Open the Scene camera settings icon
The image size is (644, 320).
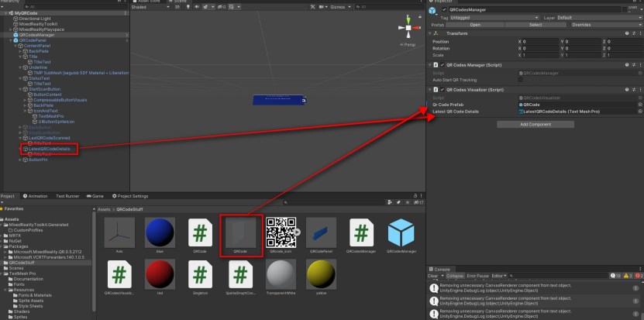point(322,7)
